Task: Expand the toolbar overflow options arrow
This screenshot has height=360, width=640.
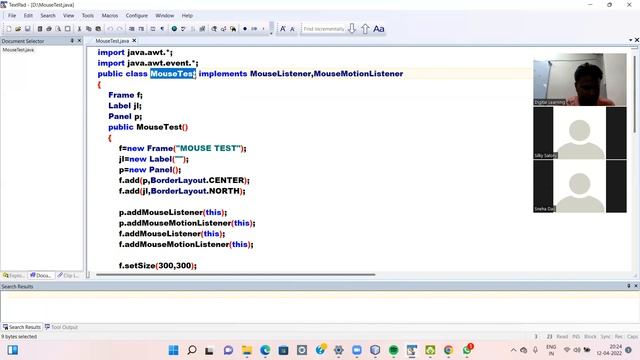Action: (271, 33)
